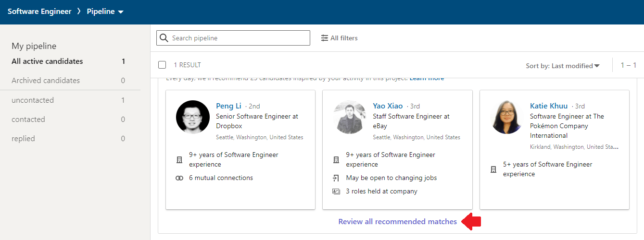Viewport: 644px width, 240px height.
Task: Open the Pipeline dropdown in the header
Action: [105, 12]
